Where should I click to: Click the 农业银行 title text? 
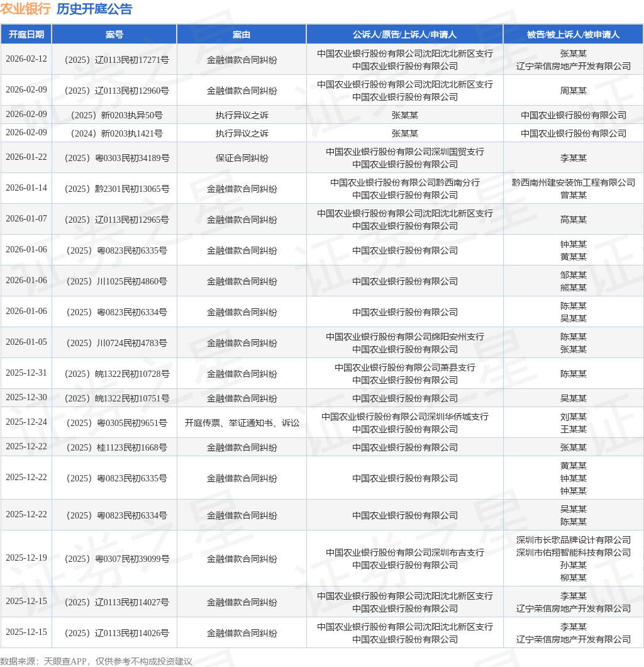[x=26, y=9]
